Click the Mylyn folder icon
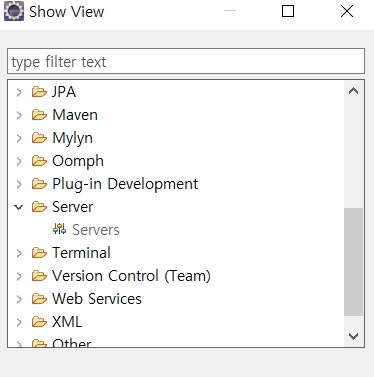The width and height of the screenshot is (374, 377). [x=39, y=138]
